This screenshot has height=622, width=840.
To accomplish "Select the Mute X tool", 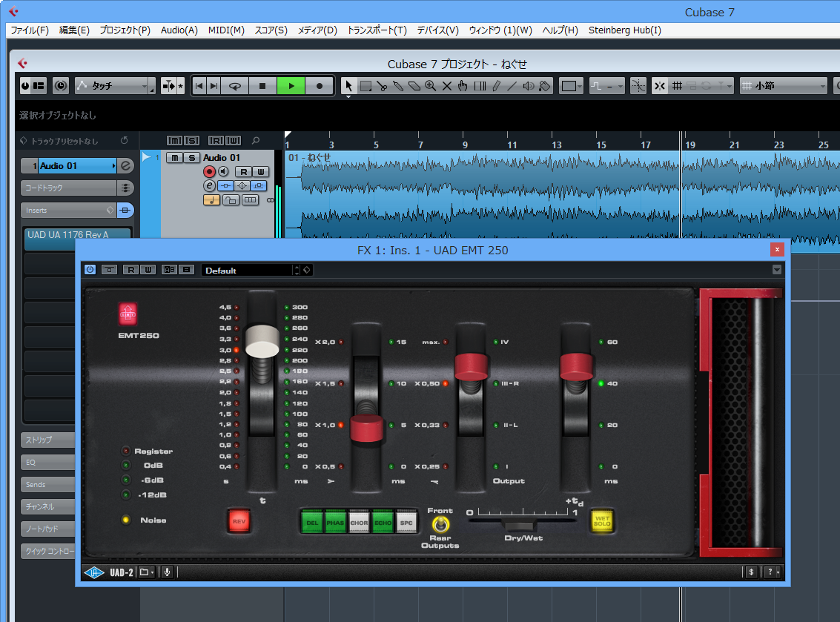I will (447, 86).
